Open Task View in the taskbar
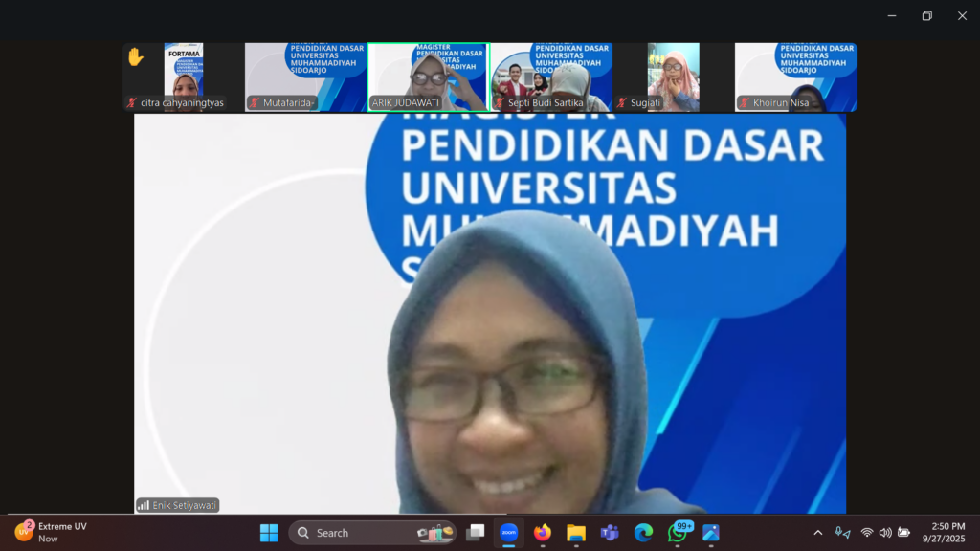This screenshot has height=551, width=980. [476, 533]
